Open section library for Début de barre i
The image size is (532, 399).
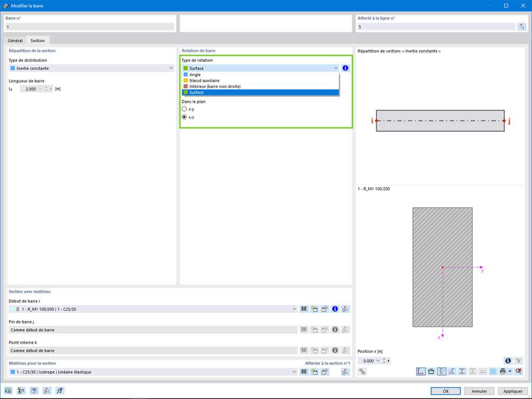pyautogui.click(x=304, y=309)
